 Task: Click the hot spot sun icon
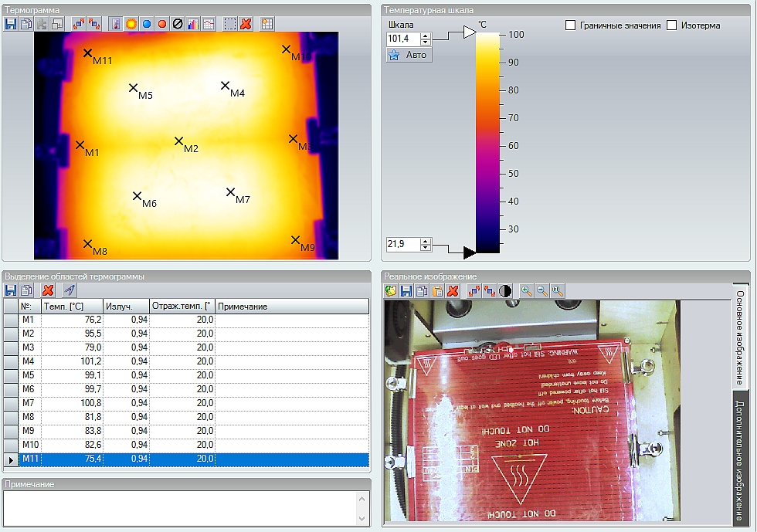click(131, 24)
